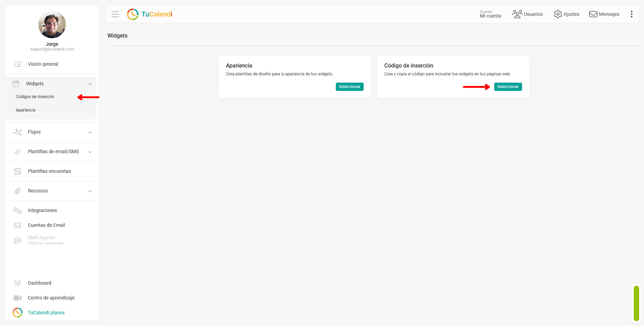The width and height of the screenshot is (644, 326).
Task: Click Seleccionar in the Código de inserción card
Action: tap(508, 87)
